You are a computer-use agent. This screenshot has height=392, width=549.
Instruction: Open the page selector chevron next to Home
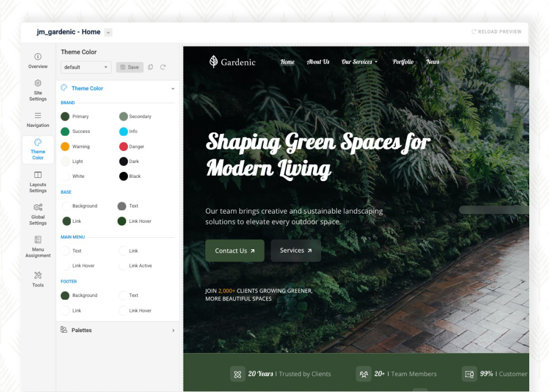click(108, 32)
